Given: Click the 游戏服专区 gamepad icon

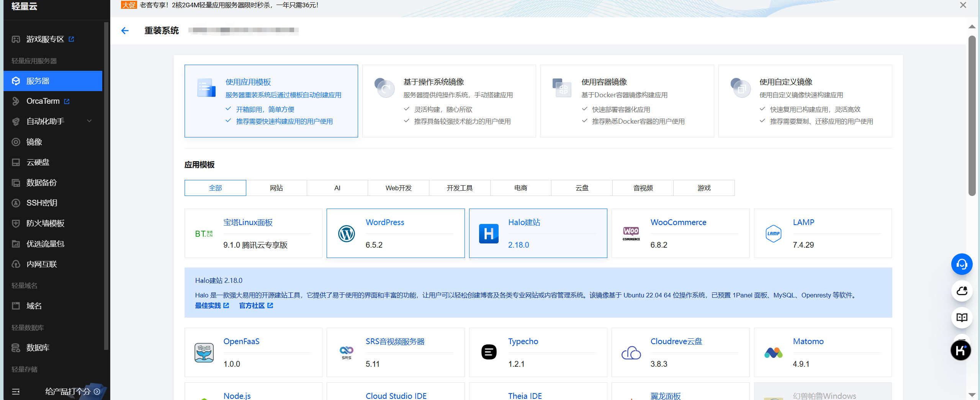Looking at the screenshot, I should click(16, 39).
